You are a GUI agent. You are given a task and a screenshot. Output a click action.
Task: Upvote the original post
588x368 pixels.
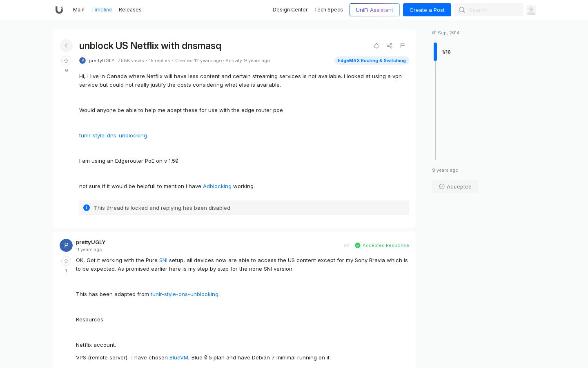(x=66, y=61)
